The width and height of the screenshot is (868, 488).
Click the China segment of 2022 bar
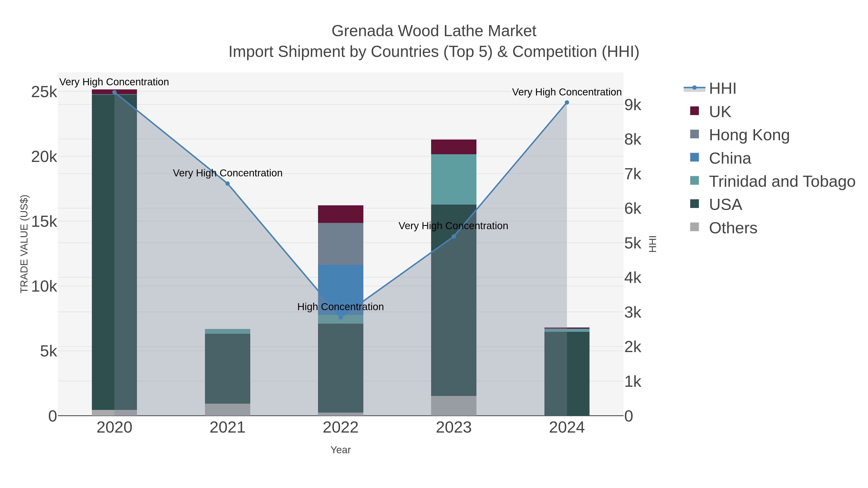[341, 290]
